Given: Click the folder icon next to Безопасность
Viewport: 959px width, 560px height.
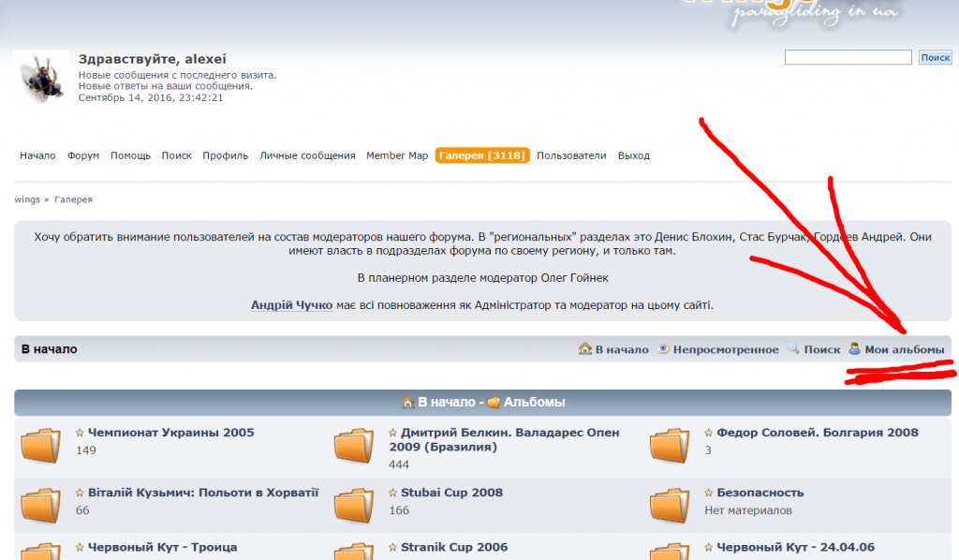Looking at the screenshot, I should [671, 505].
